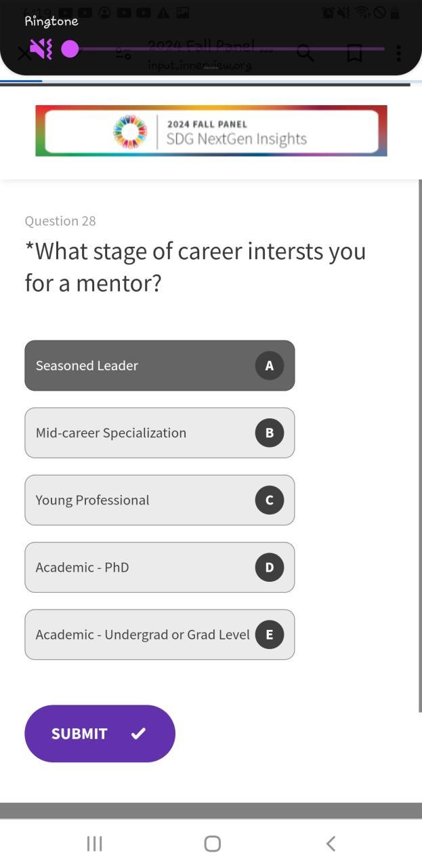Open volume panel three-dot options
This screenshot has width=422, height=868.
point(398,53)
